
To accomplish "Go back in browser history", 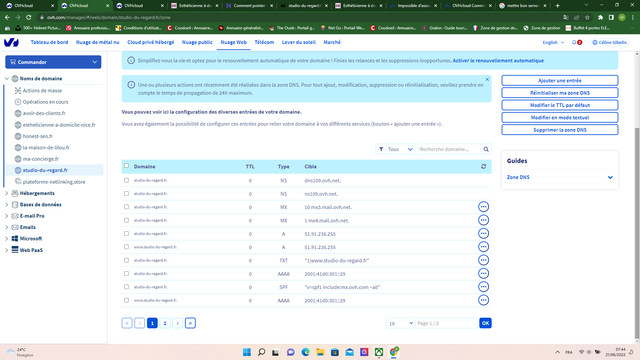I will tap(7, 18).
